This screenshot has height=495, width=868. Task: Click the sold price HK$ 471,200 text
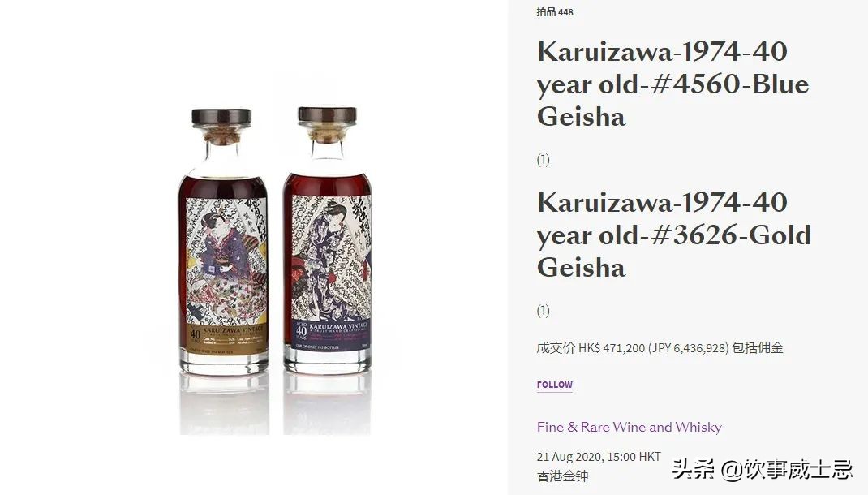coord(612,348)
